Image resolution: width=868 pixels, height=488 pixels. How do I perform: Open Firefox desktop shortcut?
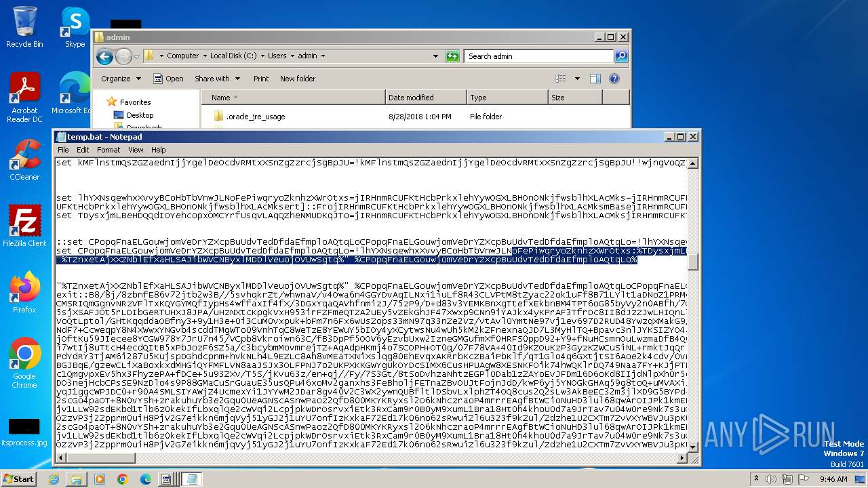pos(24,292)
